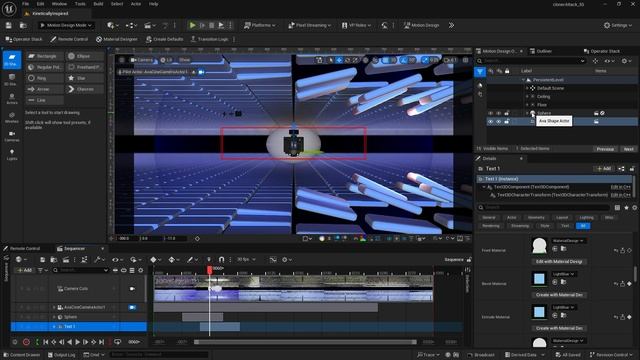Click Create Defaults toolbar button
Screen dimensions: 640x360
click(x=164, y=39)
